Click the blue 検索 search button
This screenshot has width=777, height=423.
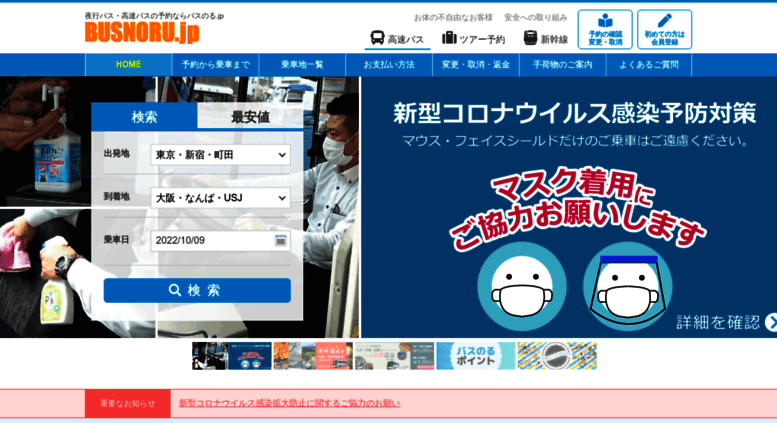point(197,290)
